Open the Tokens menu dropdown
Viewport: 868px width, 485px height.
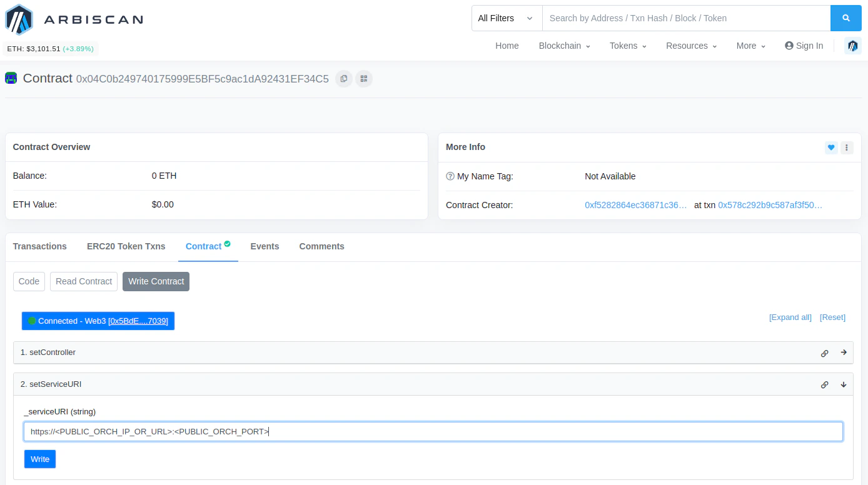(x=628, y=46)
